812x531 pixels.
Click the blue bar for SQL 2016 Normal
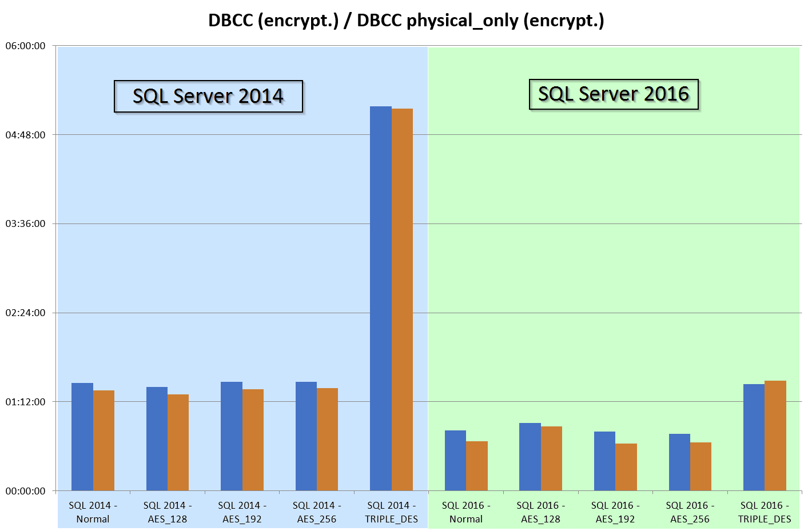[x=455, y=461]
